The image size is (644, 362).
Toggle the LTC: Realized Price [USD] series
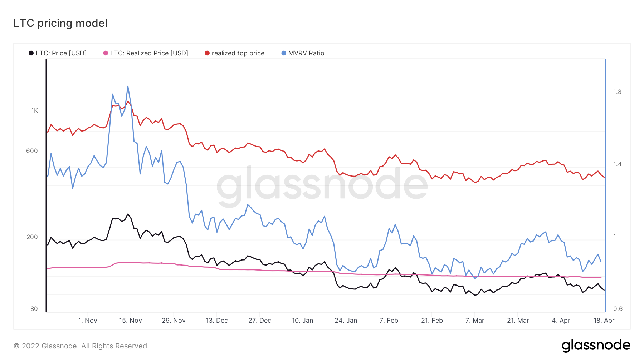(149, 53)
